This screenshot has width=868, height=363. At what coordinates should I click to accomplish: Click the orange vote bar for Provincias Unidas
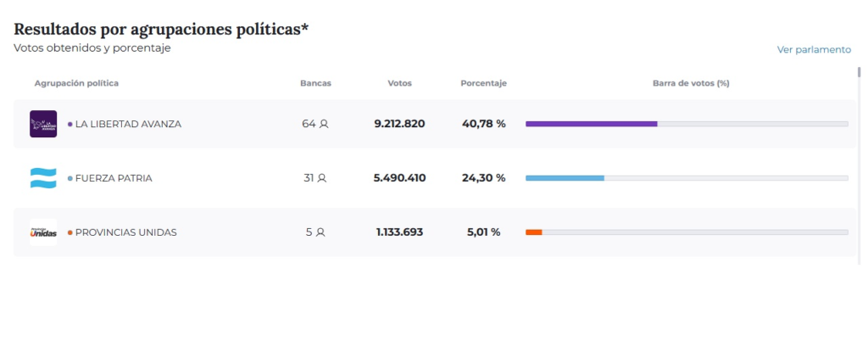point(533,232)
